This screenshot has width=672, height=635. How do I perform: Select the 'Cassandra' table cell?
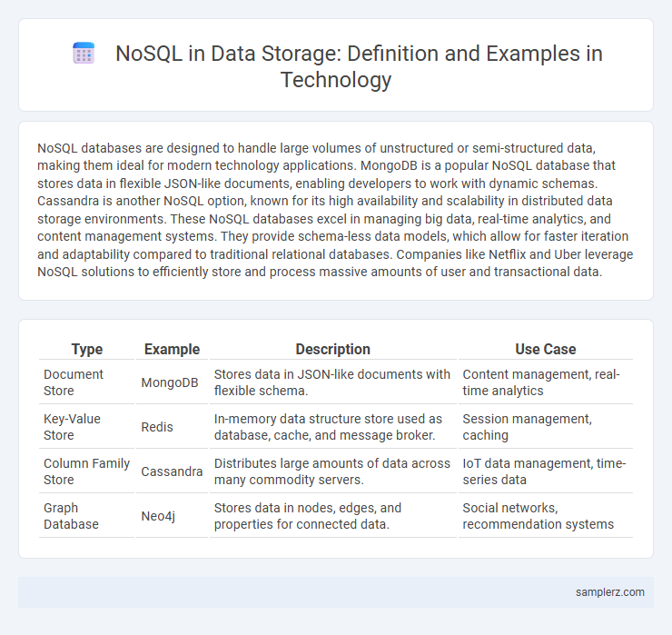[x=172, y=471]
